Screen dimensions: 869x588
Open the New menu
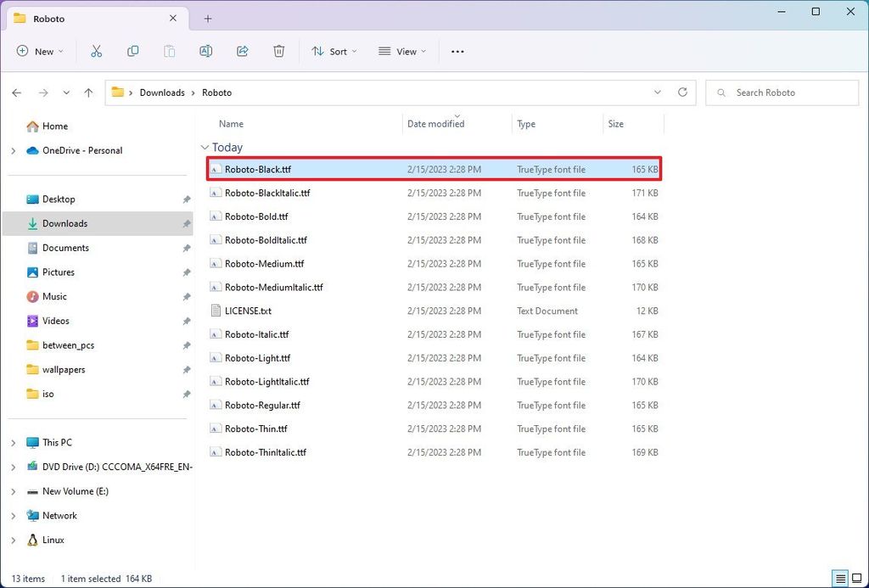39,51
